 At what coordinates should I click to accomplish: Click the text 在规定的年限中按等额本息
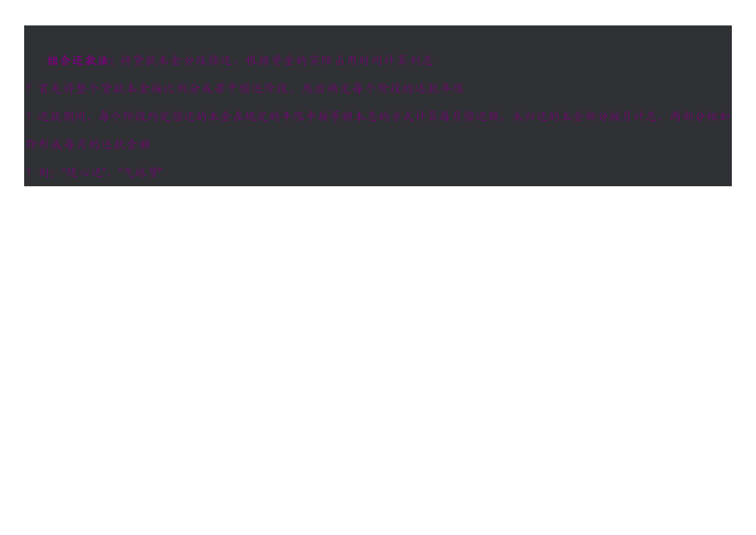coord(306,117)
